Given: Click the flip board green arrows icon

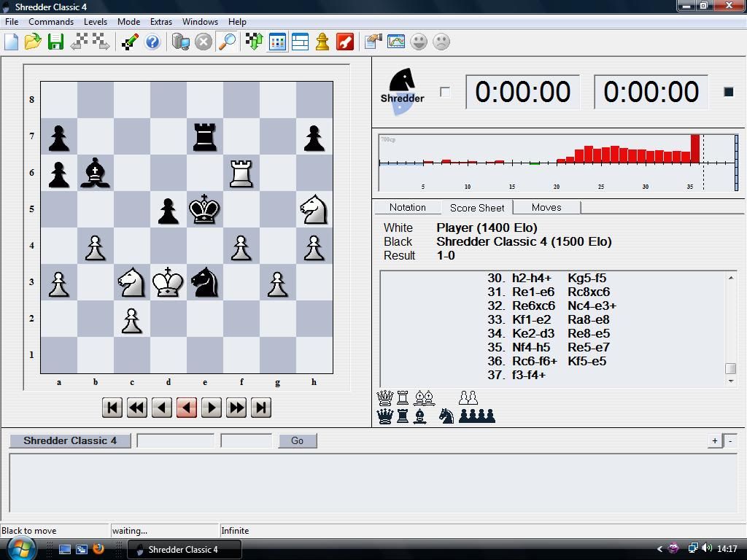Looking at the screenshot, I should [x=254, y=42].
